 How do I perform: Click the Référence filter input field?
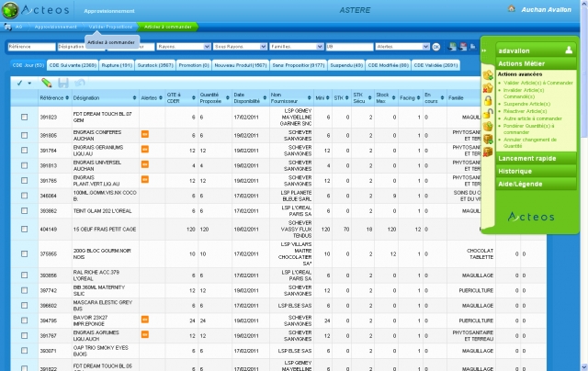pos(31,47)
